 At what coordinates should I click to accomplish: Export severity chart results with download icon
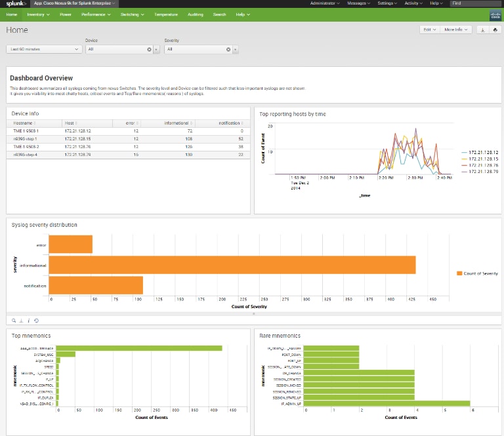[21, 321]
